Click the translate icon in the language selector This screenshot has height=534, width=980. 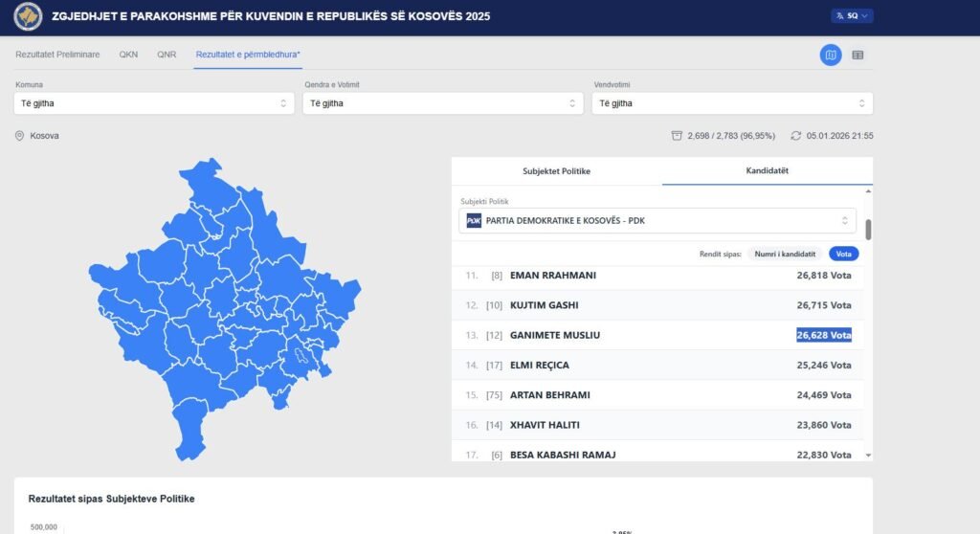(x=839, y=16)
